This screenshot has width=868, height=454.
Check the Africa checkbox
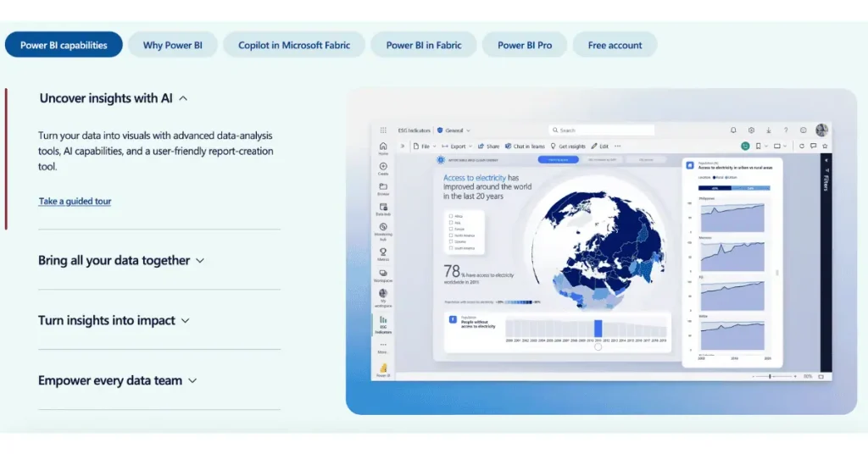pos(451,216)
